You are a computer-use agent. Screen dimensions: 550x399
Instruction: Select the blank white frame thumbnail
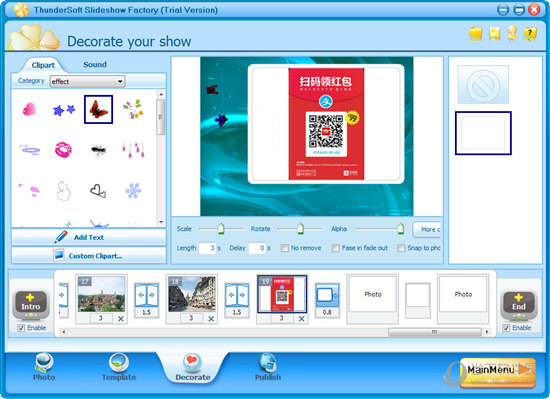tap(483, 133)
